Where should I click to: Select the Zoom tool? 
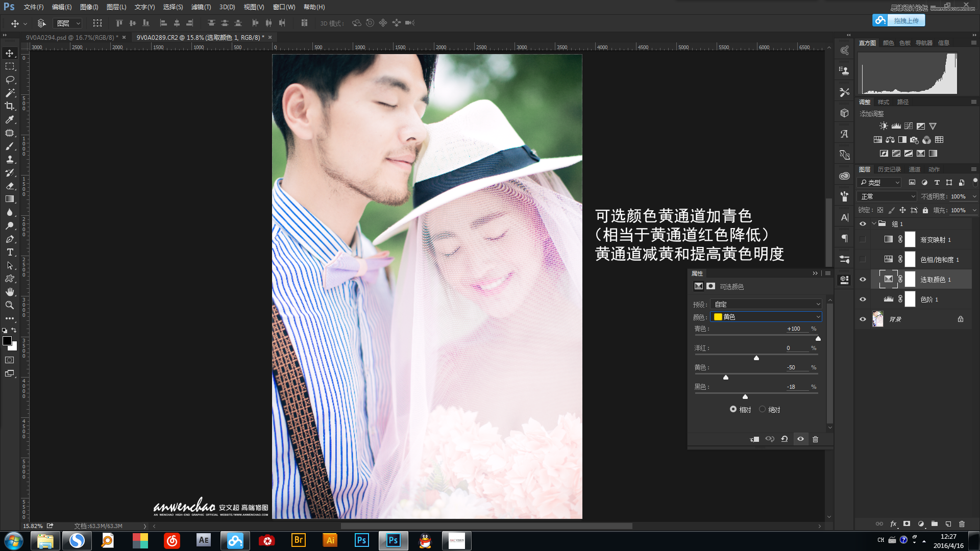(10, 305)
